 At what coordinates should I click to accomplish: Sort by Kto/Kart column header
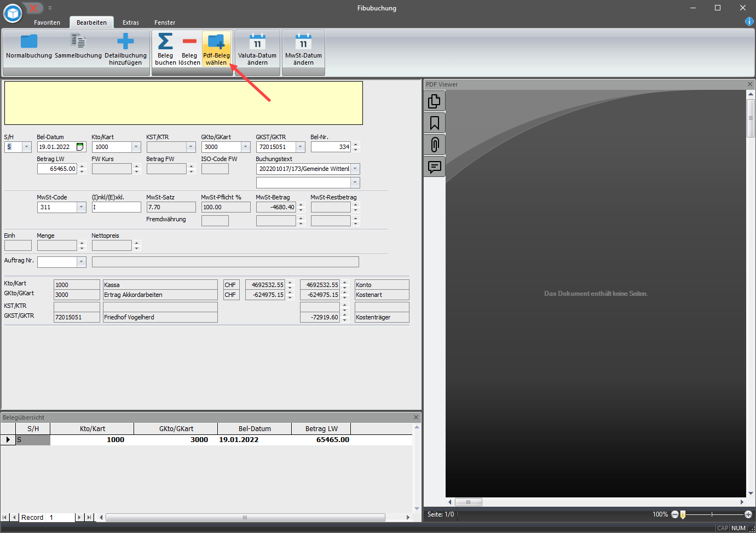[92, 428]
